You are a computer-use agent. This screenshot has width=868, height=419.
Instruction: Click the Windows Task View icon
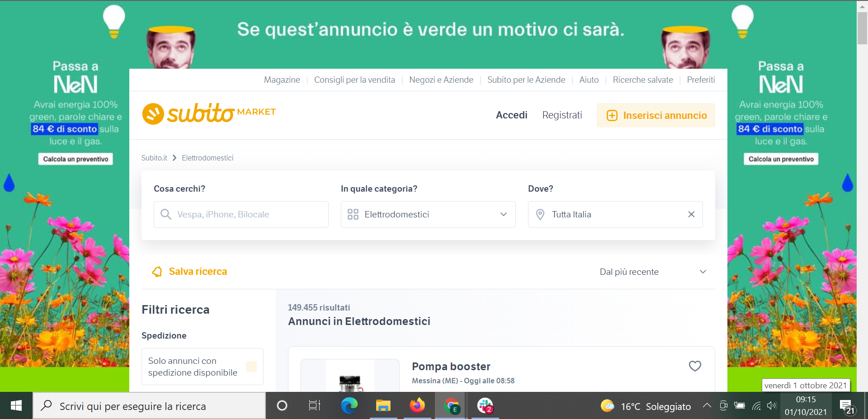314,406
